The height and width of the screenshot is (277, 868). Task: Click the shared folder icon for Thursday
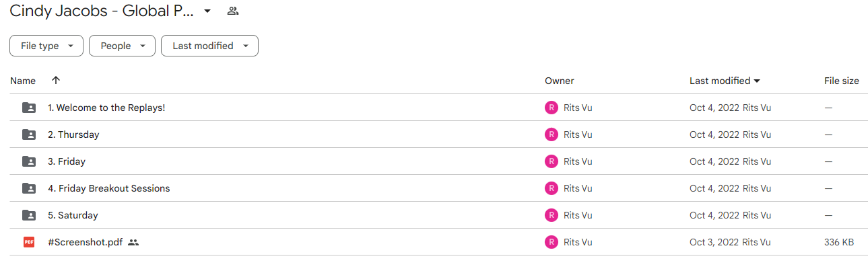(29, 134)
